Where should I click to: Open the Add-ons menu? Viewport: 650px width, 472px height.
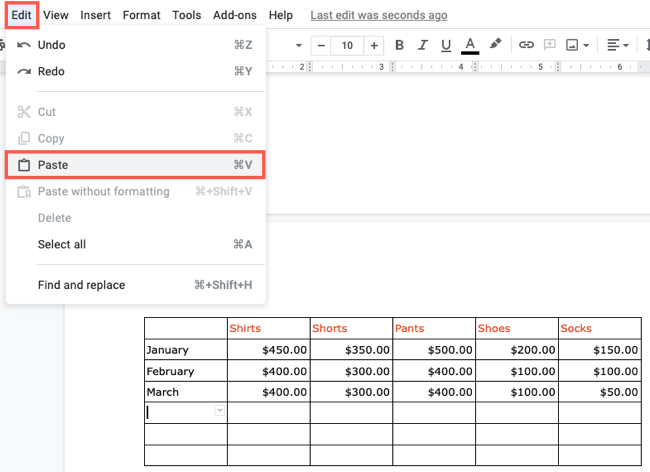[235, 15]
